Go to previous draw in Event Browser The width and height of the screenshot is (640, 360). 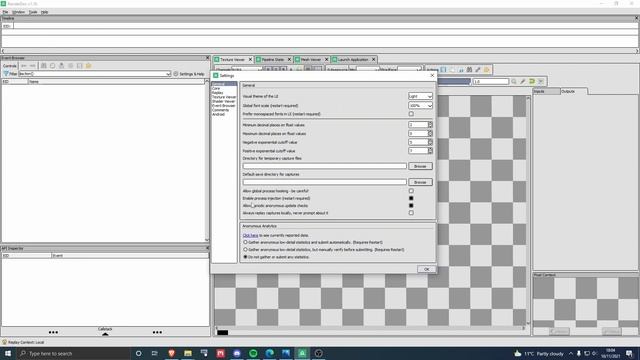tap(24, 66)
